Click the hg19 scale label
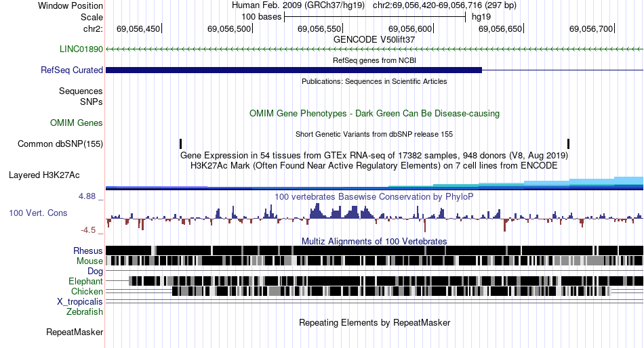The height and width of the screenshot is (348, 644). [481, 17]
